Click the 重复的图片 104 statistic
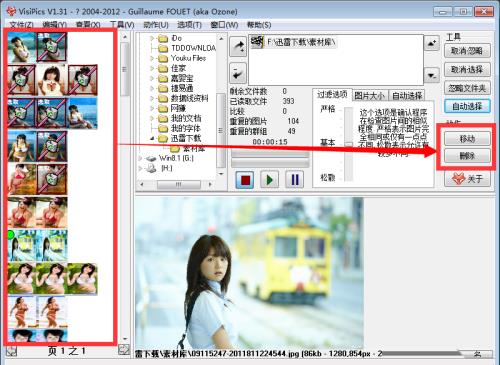 [x=264, y=121]
